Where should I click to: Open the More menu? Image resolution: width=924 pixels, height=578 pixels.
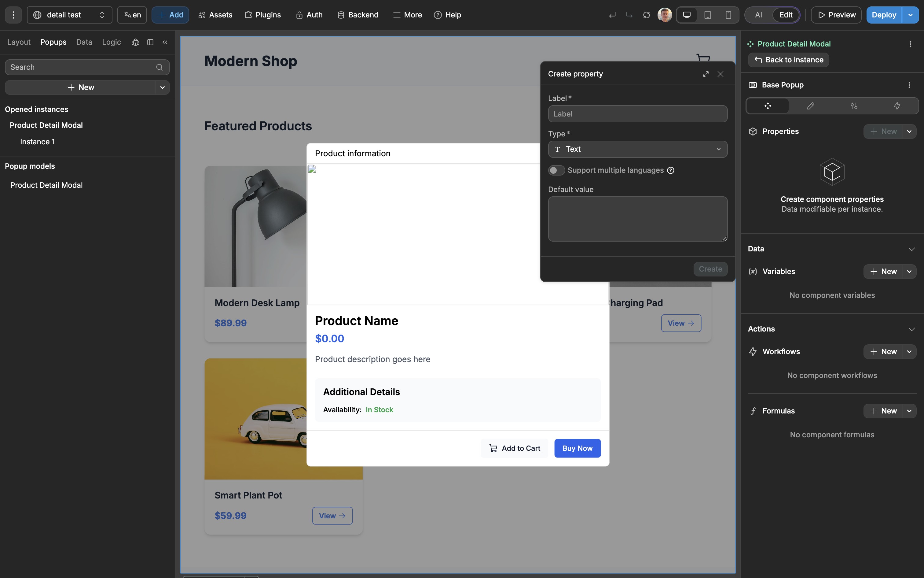[x=407, y=15]
